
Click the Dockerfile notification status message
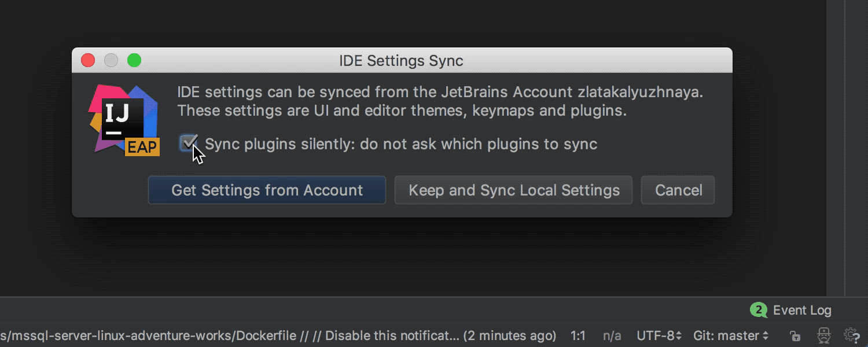[x=278, y=335]
